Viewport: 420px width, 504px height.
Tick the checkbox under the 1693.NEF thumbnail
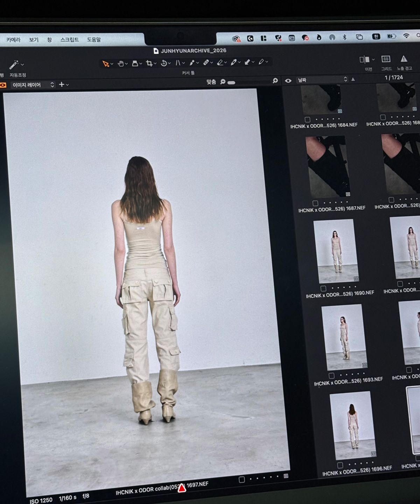coord(331,376)
